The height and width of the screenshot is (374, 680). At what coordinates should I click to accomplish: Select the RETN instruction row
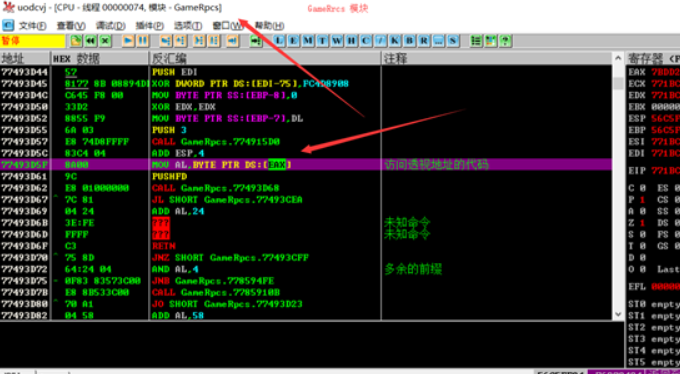[x=306, y=246]
